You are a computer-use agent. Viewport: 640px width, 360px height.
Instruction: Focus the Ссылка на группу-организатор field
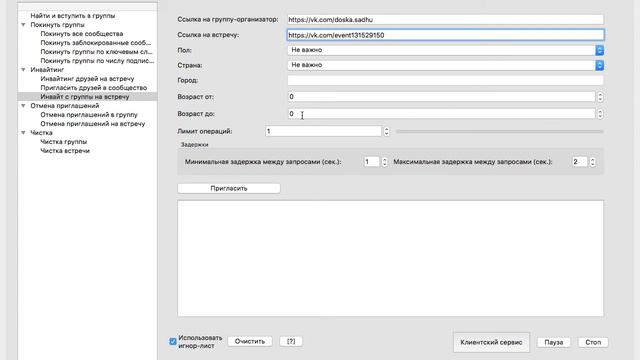tap(445, 20)
